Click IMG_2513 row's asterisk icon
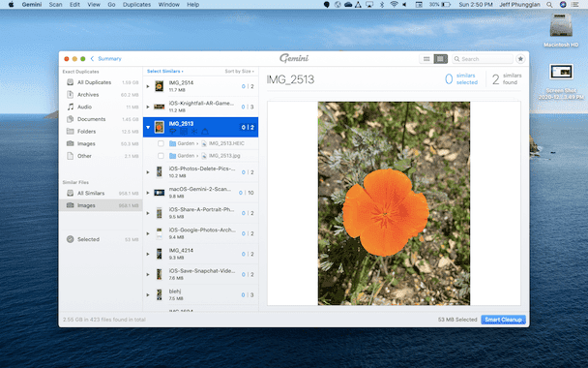Image resolution: width=588 pixels, height=368 pixels. point(194,131)
